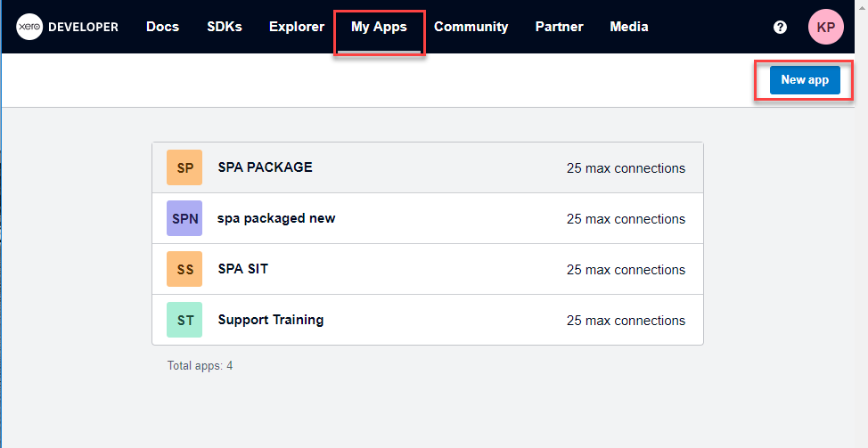Click the Xero Developer logo
Screen dimensions: 868x448
click(x=68, y=27)
